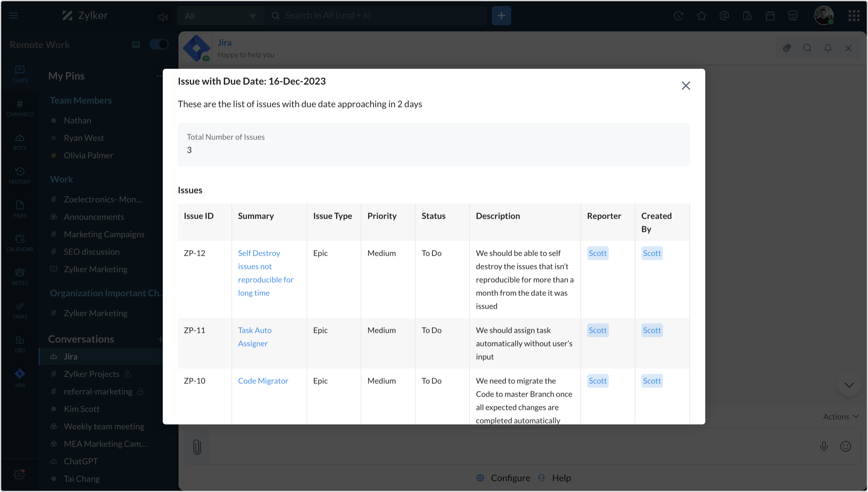The height and width of the screenshot is (492, 868).
Task: Open the Channels section in sidebar
Action: [20, 108]
